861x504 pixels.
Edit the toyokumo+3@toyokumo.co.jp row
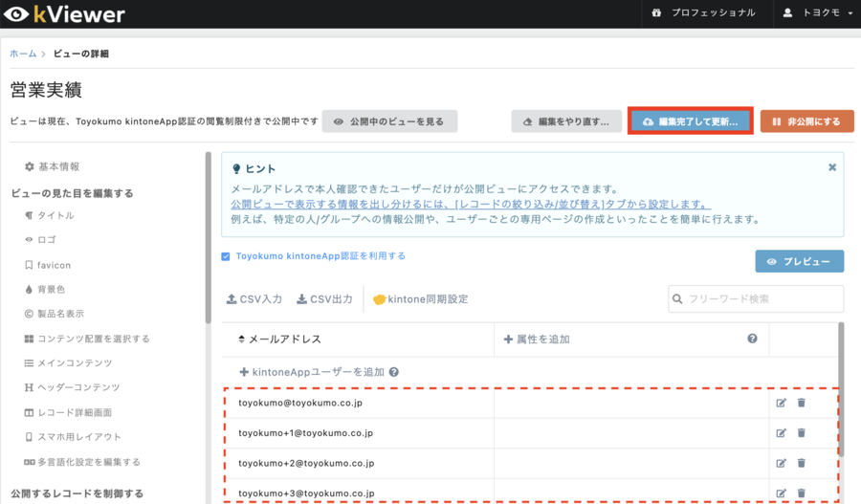point(781,493)
